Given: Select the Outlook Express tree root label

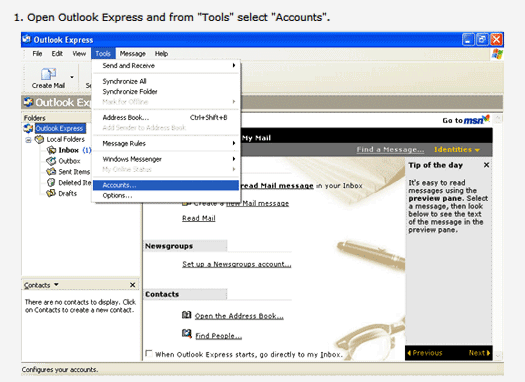Looking at the screenshot, I should point(59,128).
